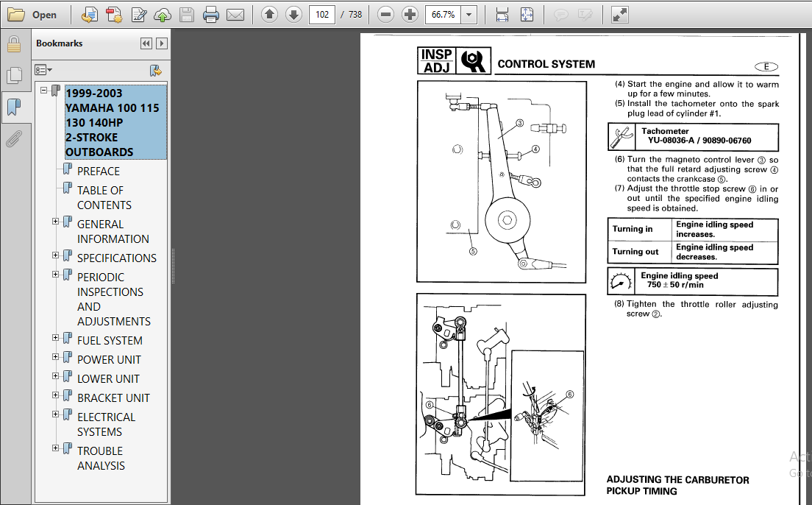Expand the LOWER UNIT bookmark
Screen dimensions: 812x505
(55, 376)
